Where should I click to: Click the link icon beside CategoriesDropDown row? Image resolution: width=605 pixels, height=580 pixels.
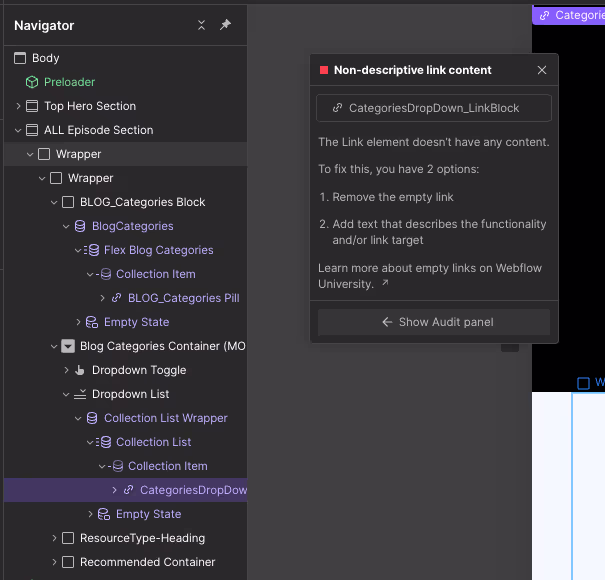coord(128,490)
